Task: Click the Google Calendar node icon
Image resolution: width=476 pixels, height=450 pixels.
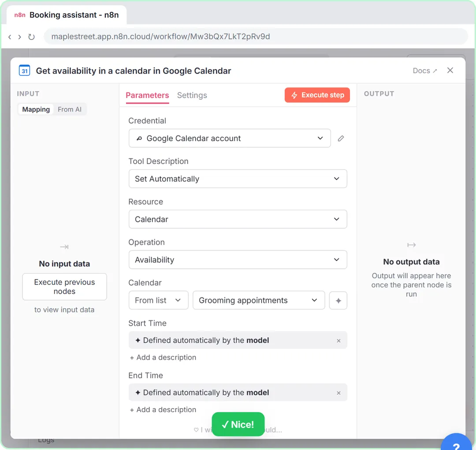Action: tap(24, 70)
